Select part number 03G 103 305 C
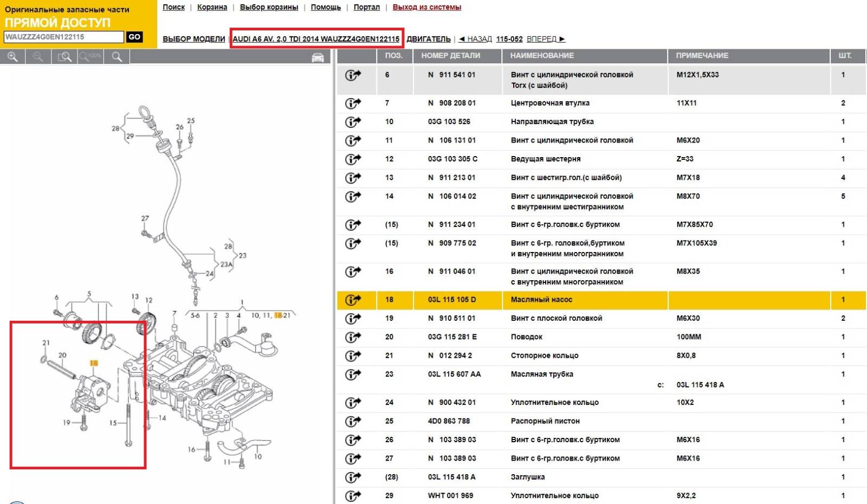The height and width of the screenshot is (504, 867). click(453, 159)
